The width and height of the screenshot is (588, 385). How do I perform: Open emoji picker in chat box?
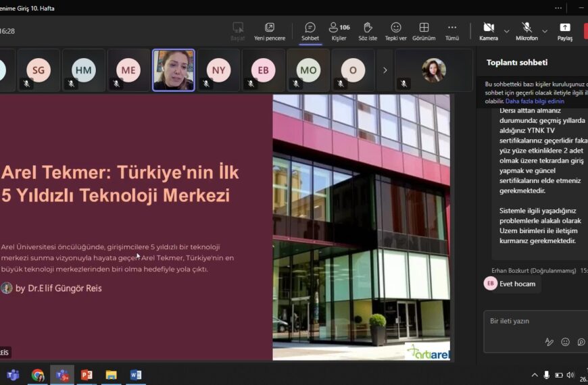[x=565, y=342]
